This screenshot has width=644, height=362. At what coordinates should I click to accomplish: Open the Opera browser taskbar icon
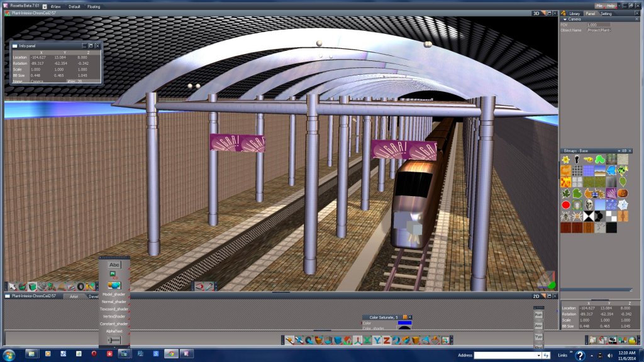(x=94, y=353)
